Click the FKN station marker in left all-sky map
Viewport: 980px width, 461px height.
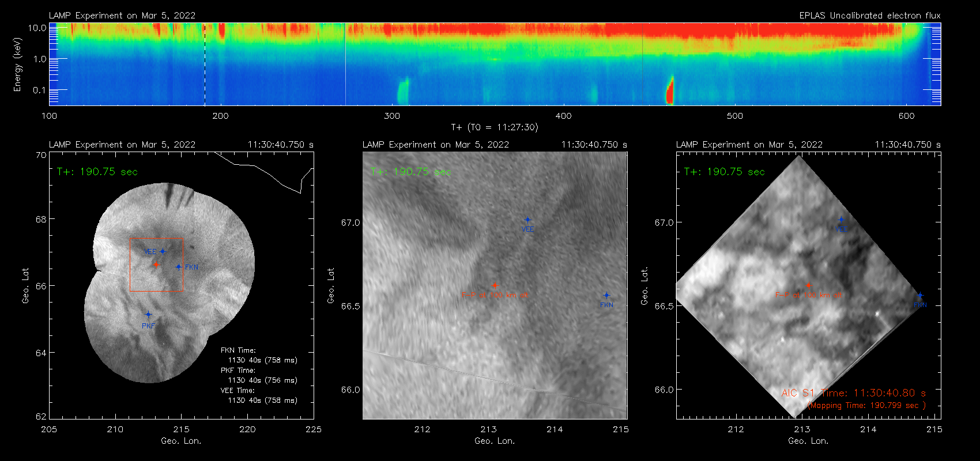(x=179, y=267)
